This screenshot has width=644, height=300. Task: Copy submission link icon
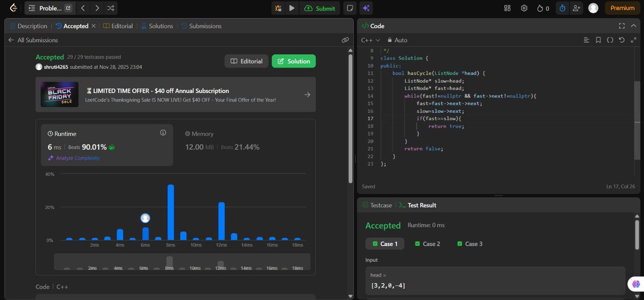(x=345, y=40)
